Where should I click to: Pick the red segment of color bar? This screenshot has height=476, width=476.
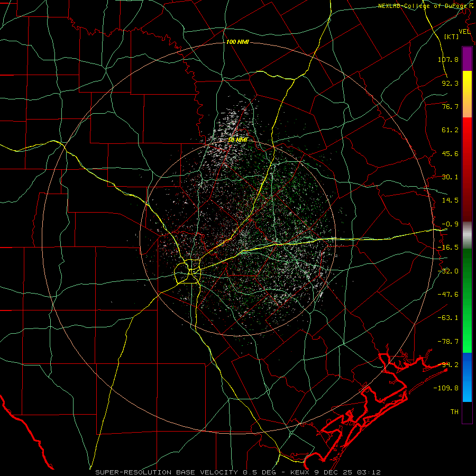coord(467,169)
